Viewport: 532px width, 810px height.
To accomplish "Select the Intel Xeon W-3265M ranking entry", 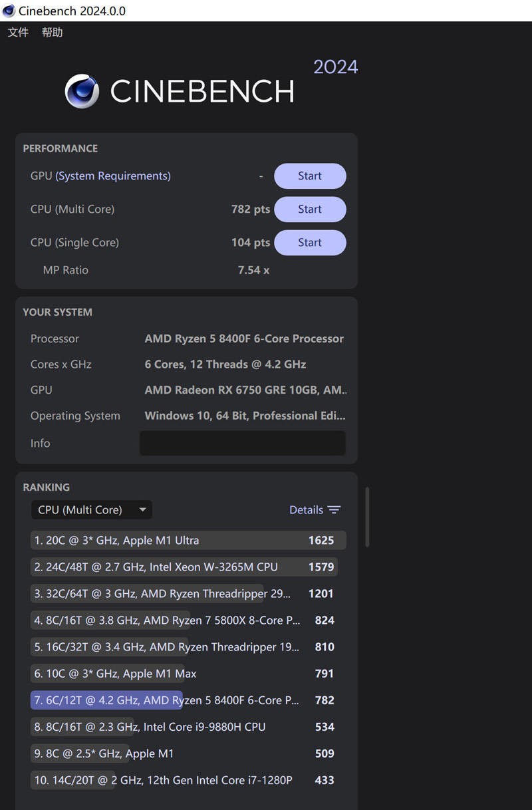I will point(188,567).
